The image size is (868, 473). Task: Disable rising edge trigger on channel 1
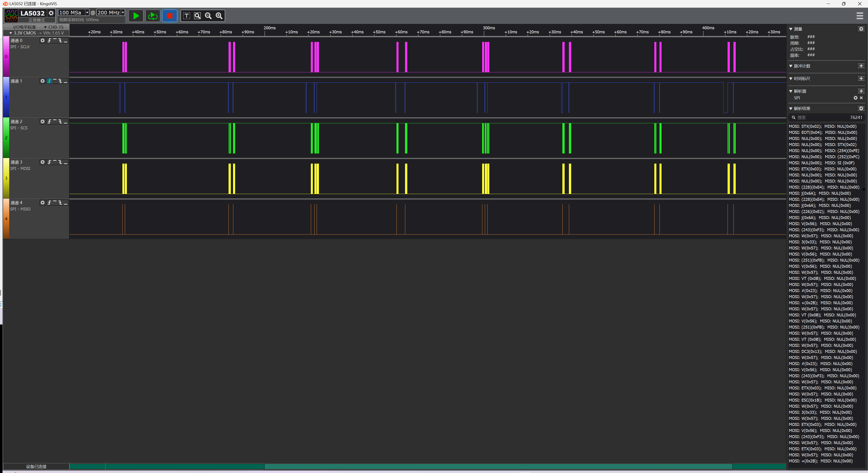pyautogui.click(x=49, y=81)
